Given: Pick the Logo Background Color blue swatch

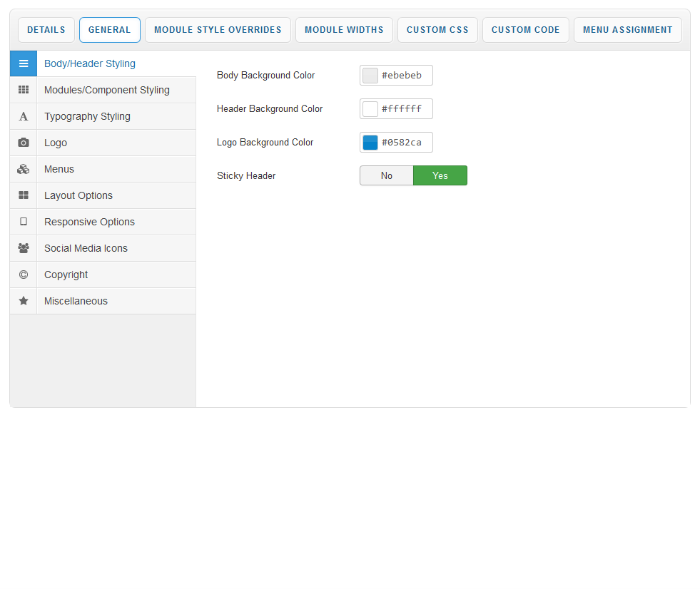Looking at the screenshot, I should [370, 143].
